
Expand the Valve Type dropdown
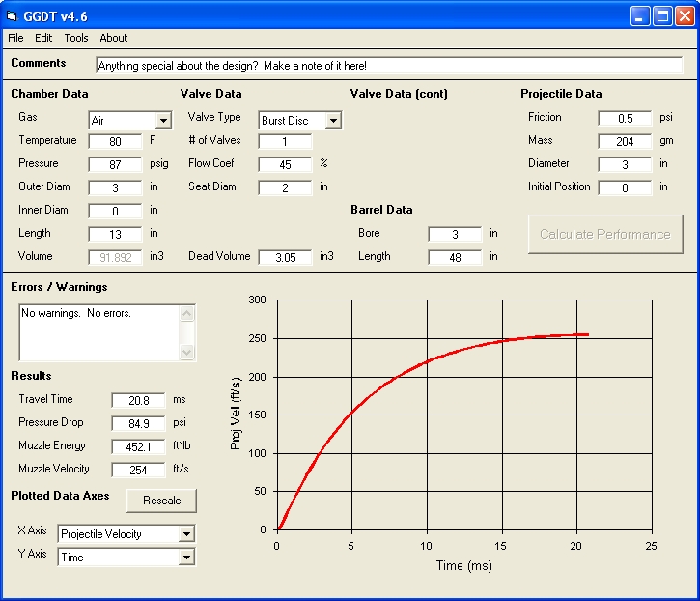pyautogui.click(x=333, y=121)
